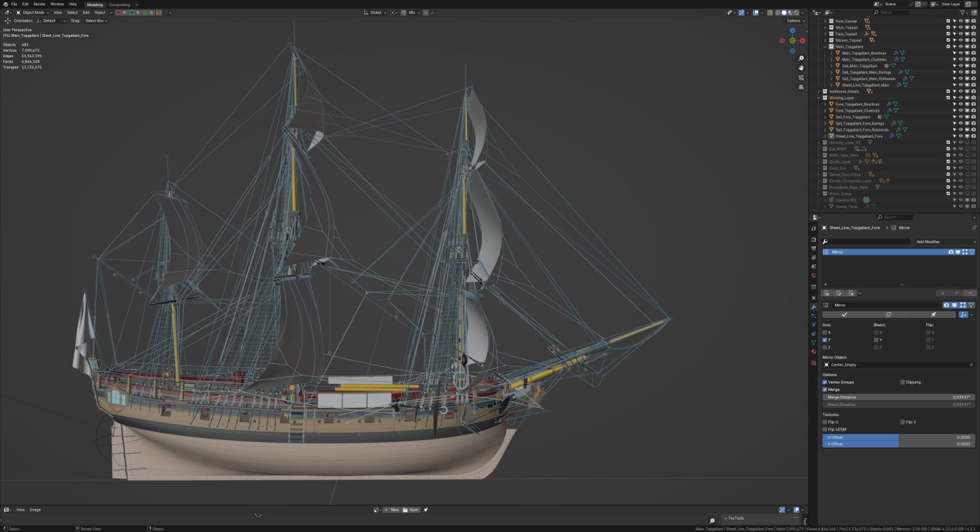Open the Tool properties tab icon
Viewport: 980px width, 532px height.
point(813,228)
